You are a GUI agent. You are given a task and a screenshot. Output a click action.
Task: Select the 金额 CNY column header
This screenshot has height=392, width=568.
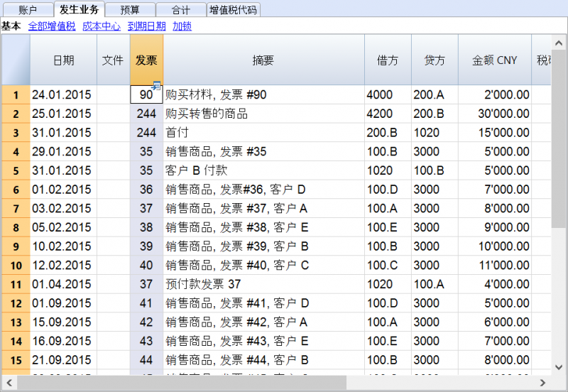click(495, 60)
